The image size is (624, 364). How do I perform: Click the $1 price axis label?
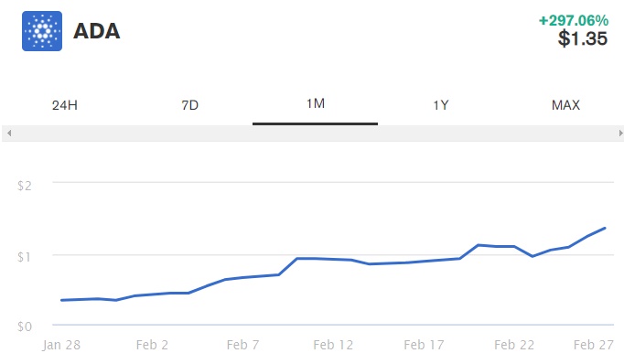(24, 257)
